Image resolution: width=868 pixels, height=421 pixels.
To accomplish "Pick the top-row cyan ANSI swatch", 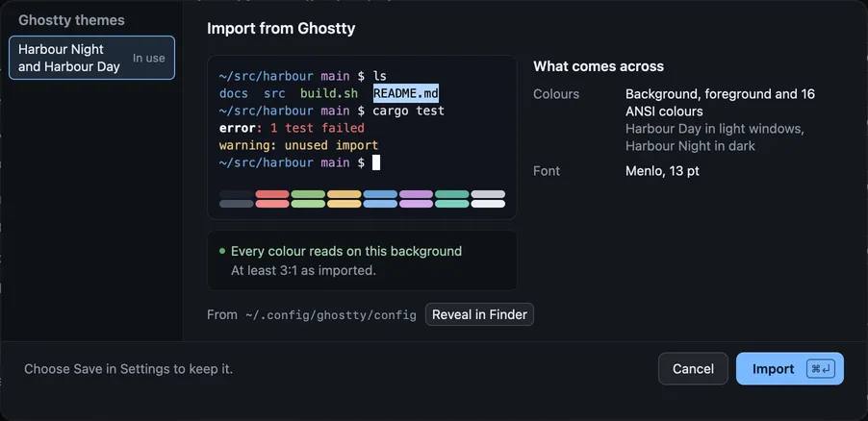I will point(451,194).
